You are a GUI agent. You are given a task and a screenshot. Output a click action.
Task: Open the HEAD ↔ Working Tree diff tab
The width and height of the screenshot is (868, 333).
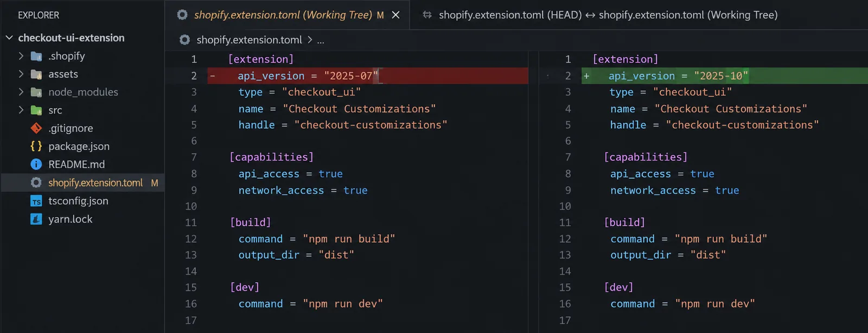point(608,15)
